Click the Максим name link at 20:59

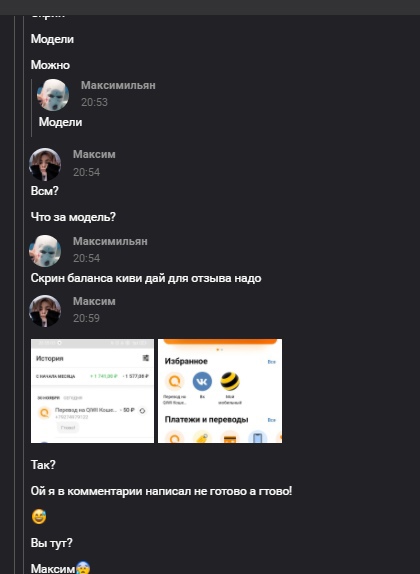94,301
